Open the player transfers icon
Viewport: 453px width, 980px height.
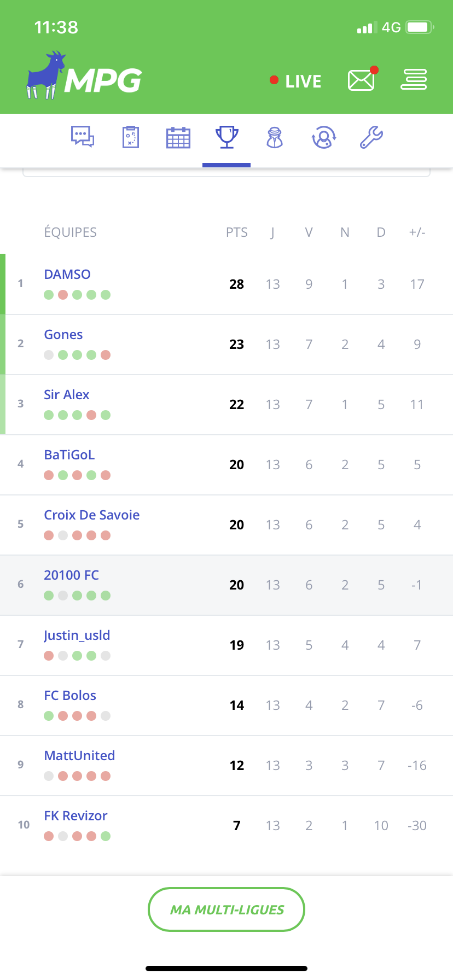pos(324,137)
